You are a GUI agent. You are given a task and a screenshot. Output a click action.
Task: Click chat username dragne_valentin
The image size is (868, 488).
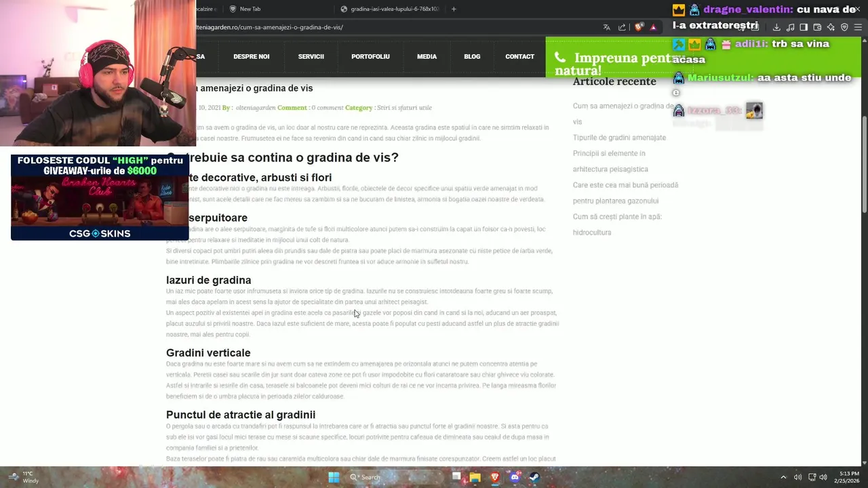746,9
